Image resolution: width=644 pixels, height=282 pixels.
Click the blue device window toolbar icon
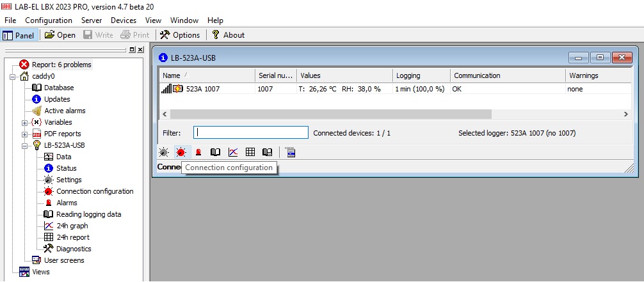[291, 152]
